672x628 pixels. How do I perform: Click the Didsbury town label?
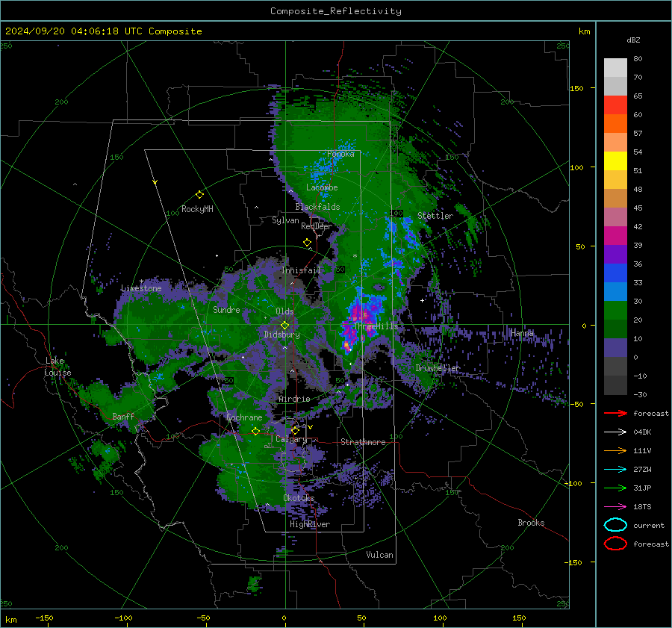(x=281, y=335)
